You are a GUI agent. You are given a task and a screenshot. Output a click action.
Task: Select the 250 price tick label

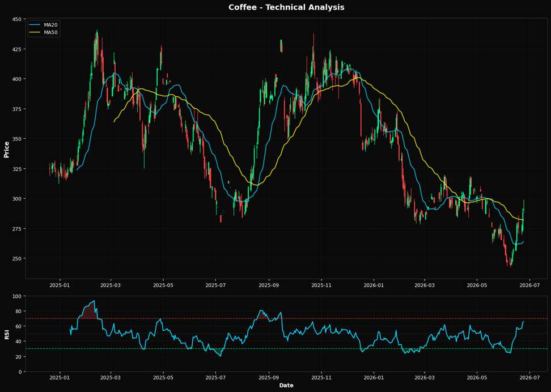coord(17,258)
